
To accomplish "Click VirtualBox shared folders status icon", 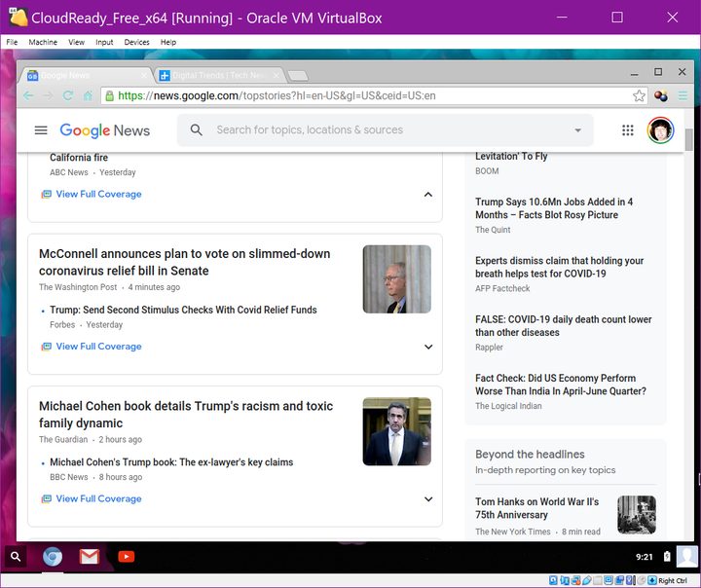I will (597, 580).
